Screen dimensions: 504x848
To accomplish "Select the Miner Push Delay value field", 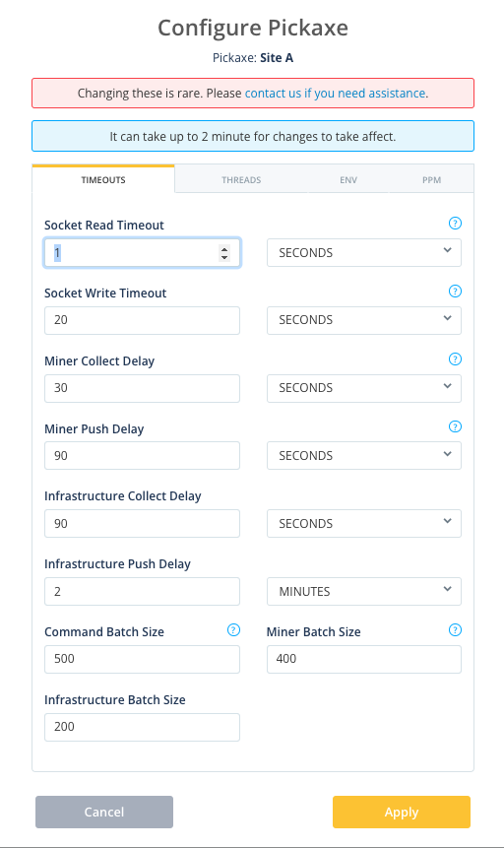I will pyautogui.click(x=142, y=455).
